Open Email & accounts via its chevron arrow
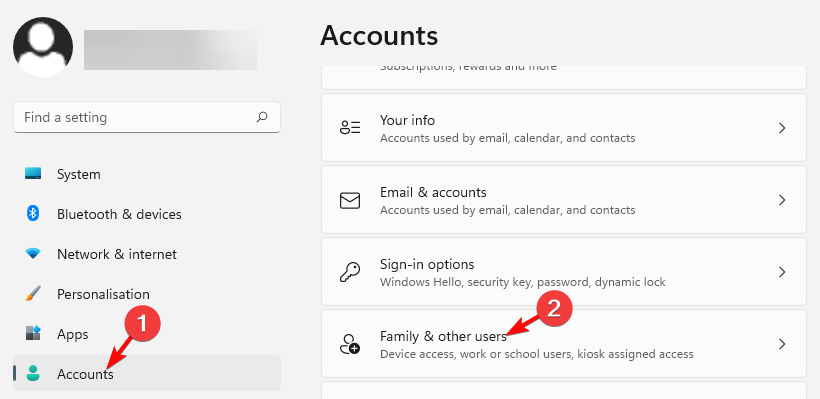Image resolution: width=820 pixels, height=399 pixels. (782, 200)
